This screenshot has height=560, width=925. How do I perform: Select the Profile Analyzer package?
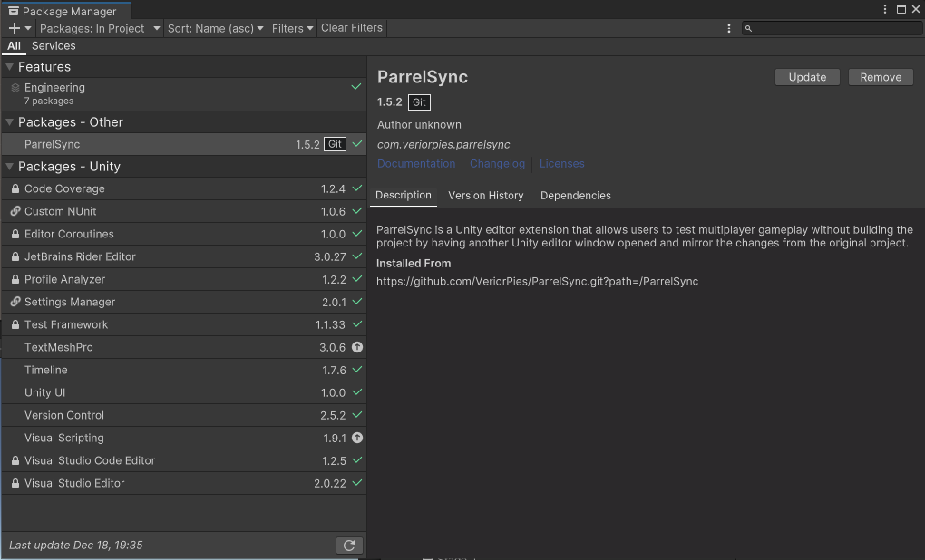[184, 279]
